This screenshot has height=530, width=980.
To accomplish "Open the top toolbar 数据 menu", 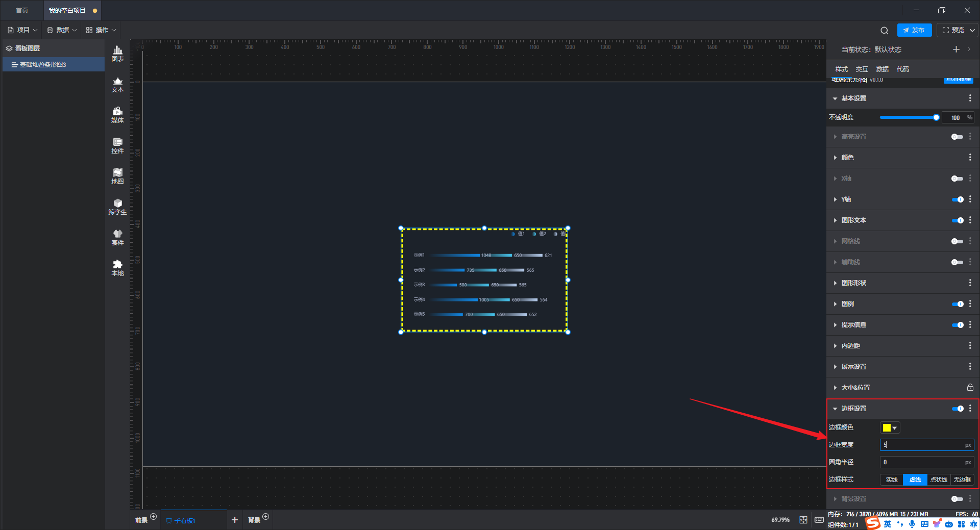I will click(62, 30).
